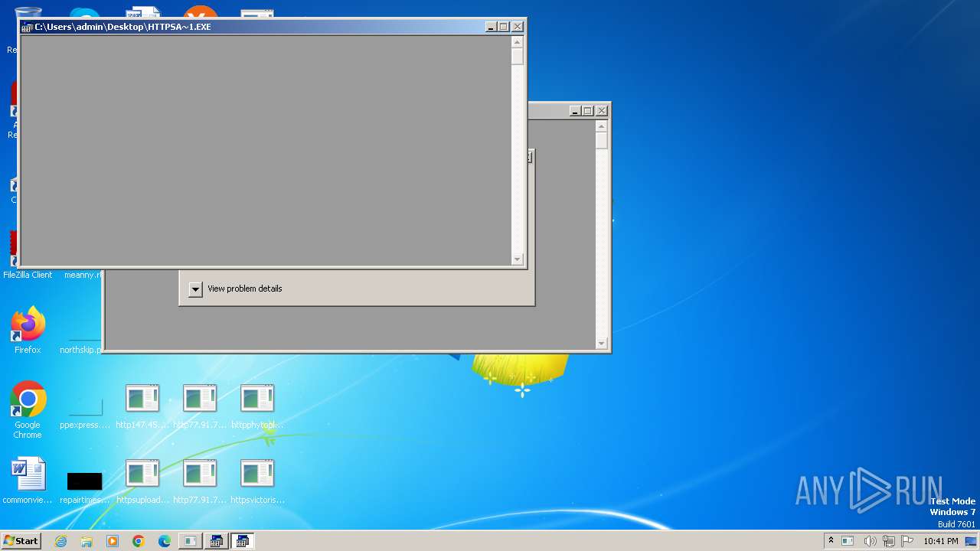The width and height of the screenshot is (980, 551).
Task: Select the httpsupload... desktop file icon
Action: [142, 481]
